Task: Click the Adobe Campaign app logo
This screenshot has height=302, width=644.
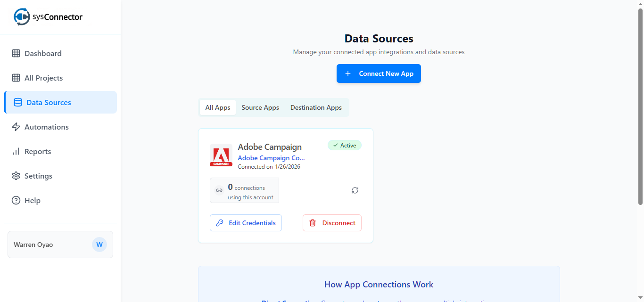Action: (x=221, y=155)
